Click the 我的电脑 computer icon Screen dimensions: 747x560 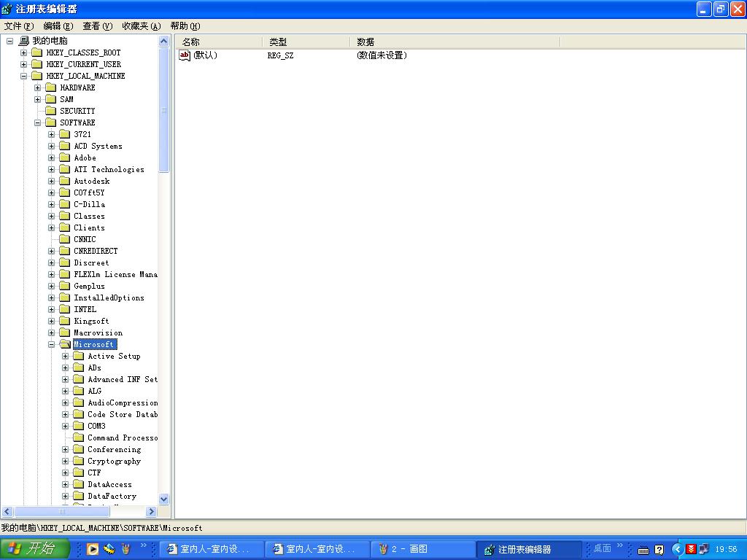click(24, 41)
